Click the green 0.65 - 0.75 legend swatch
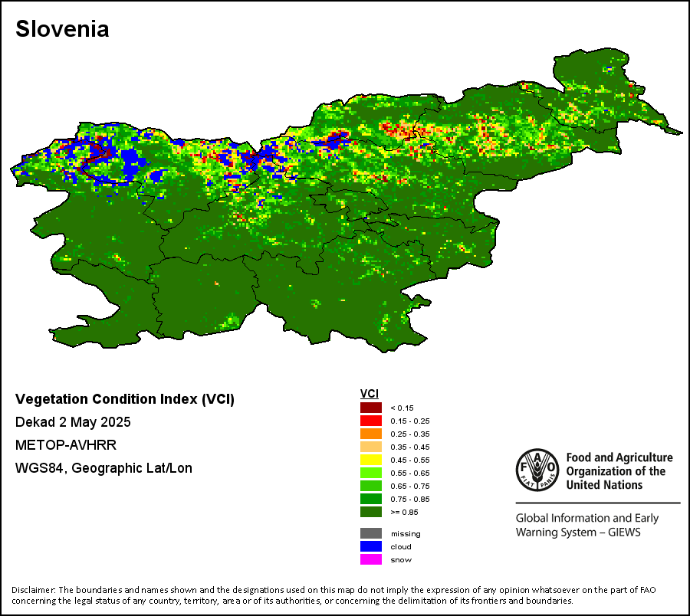This screenshot has height=616, width=690. [371, 486]
